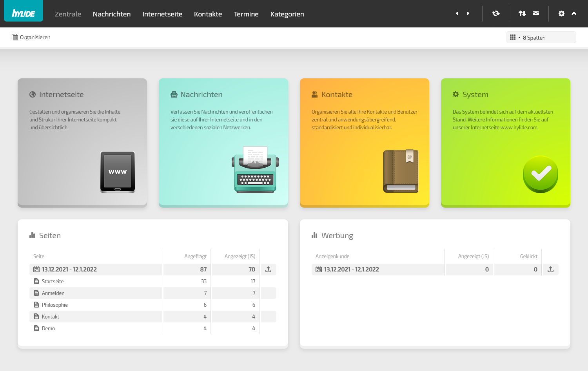Screen dimensions: 588x371
Task: Click the export icon in Seiten table
Action: 269,270
